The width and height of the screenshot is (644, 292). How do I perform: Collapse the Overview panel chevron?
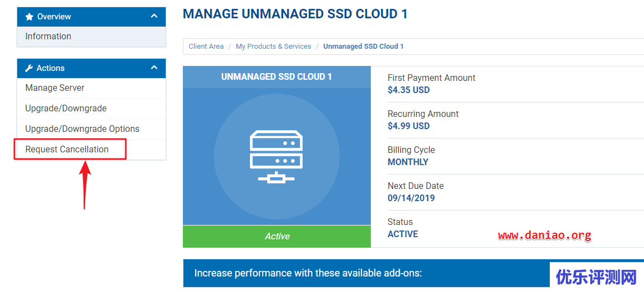point(154,17)
